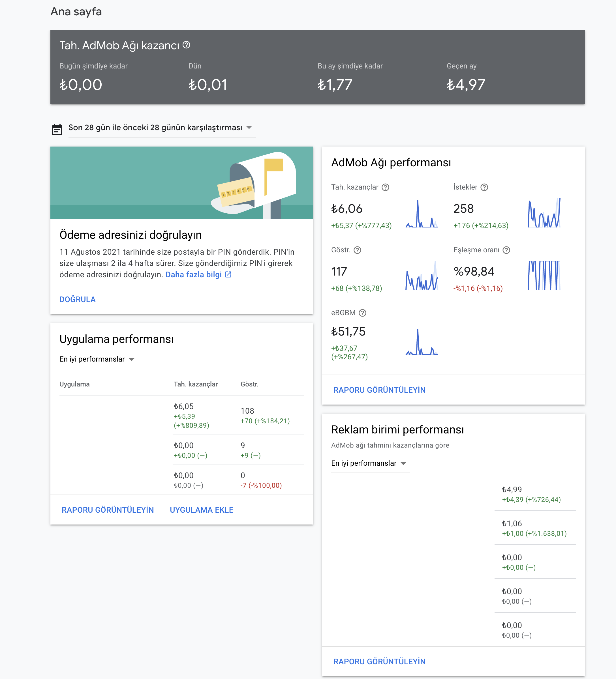Open En iyi performanslar dropdown in Uygulama performansı
616x679 pixels.
click(x=99, y=359)
